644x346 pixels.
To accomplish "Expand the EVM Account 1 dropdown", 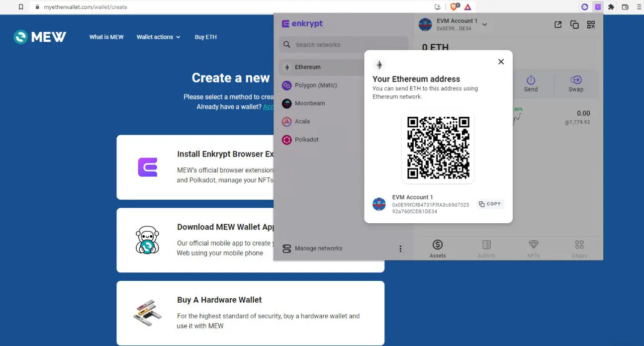I will 485,24.
